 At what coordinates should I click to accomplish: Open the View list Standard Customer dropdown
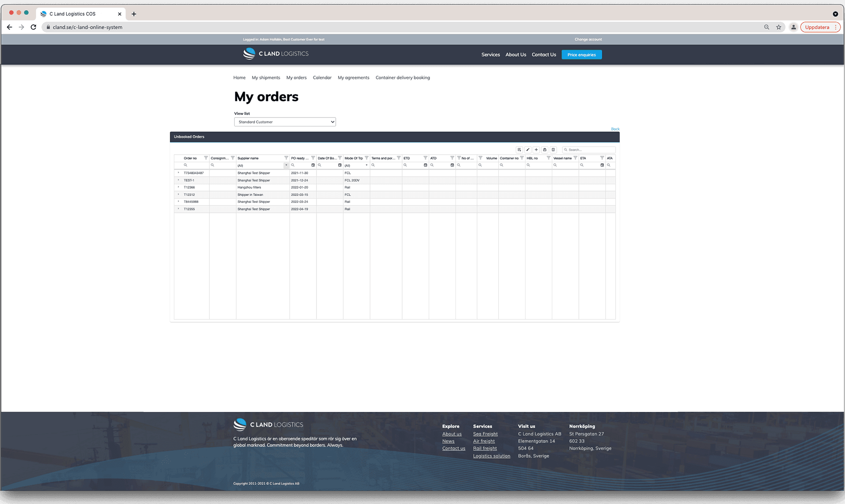285,122
